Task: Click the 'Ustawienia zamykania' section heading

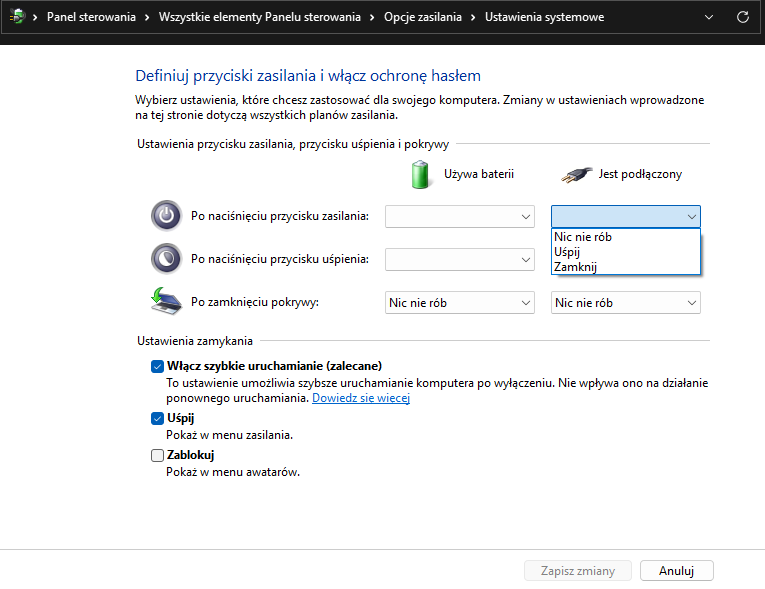Action: [x=195, y=341]
